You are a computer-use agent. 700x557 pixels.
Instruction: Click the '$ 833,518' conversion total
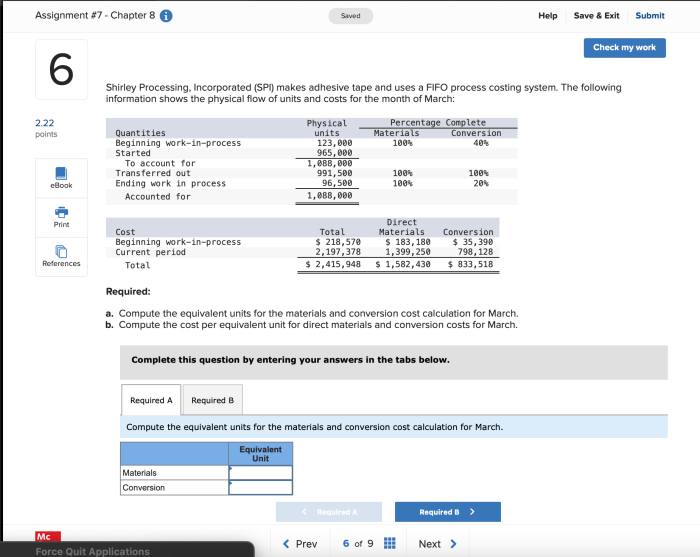pyautogui.click(x=471, y=264)
